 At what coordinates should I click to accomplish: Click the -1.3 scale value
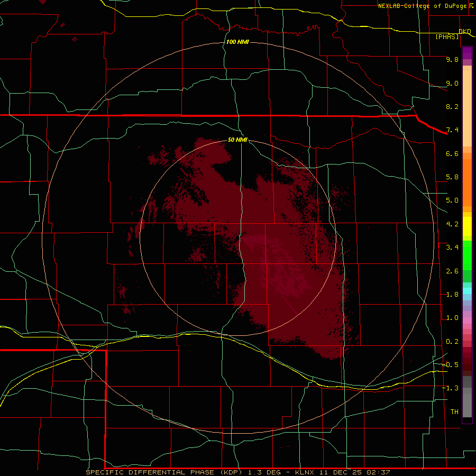point(450,388)
